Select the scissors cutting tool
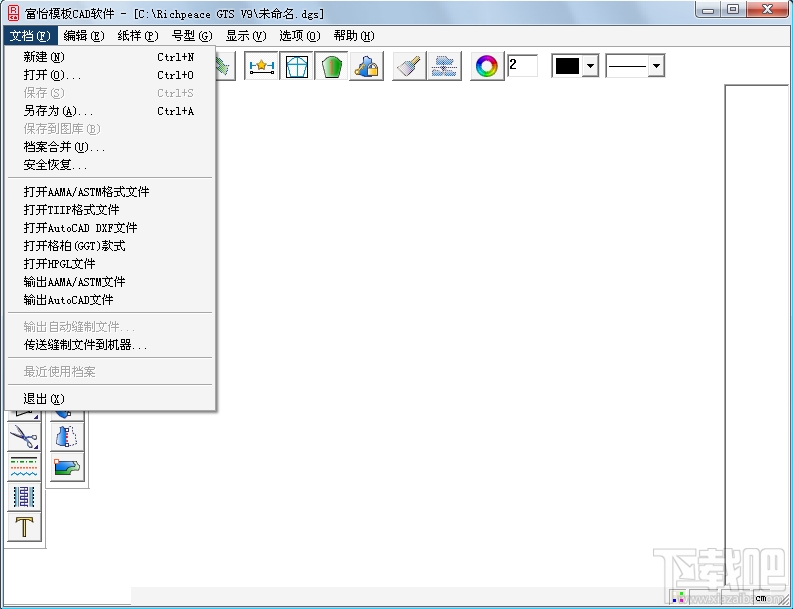Image resolution: width=793 pixels, height=609 pixels. point(24,437)
